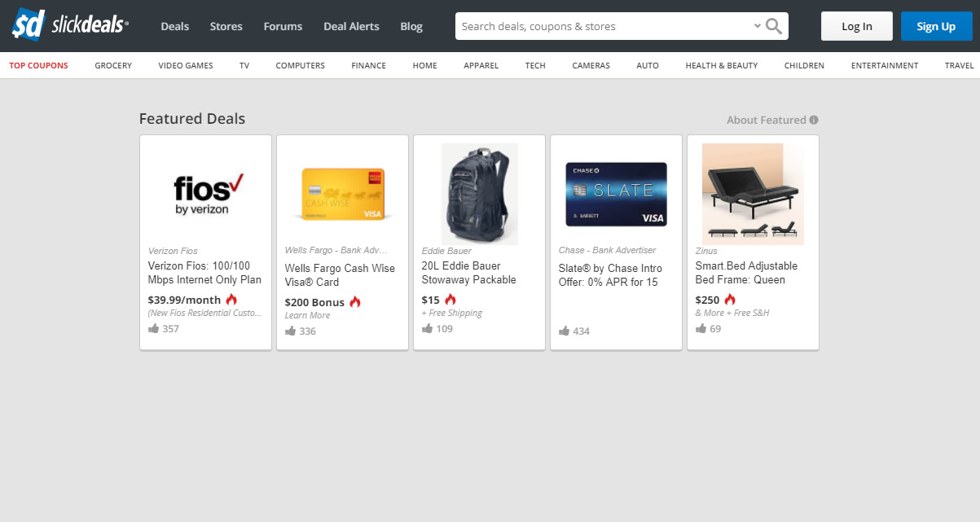Viewport: 980px width, 522px height.
Task: Click thumbs-up icon with 336 votes
Action: tap(291, 331)
